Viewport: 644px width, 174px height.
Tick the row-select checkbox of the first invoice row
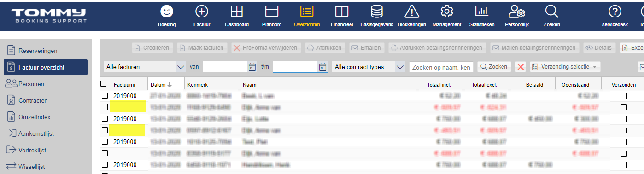(105, 95)
